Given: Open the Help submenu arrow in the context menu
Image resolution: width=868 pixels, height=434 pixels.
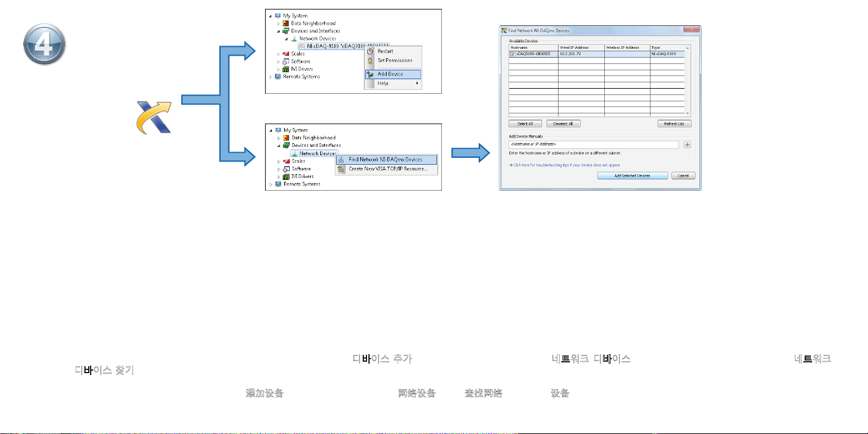Looking at the screenshot, I should pos(417,83).
